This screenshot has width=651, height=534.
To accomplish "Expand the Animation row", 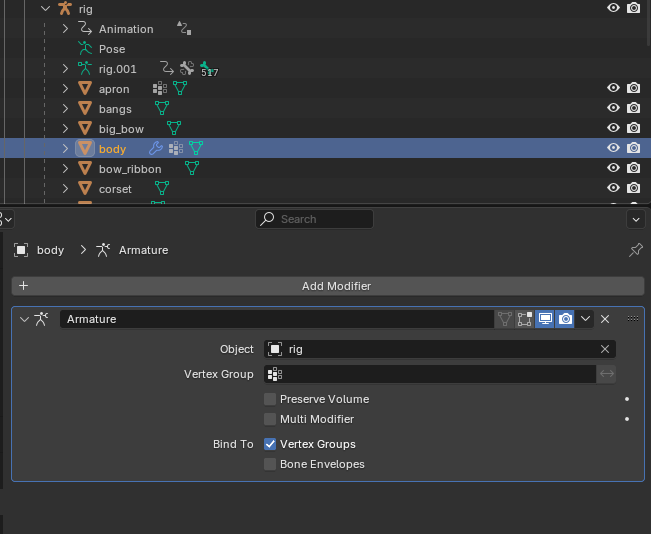I will 65,29.
